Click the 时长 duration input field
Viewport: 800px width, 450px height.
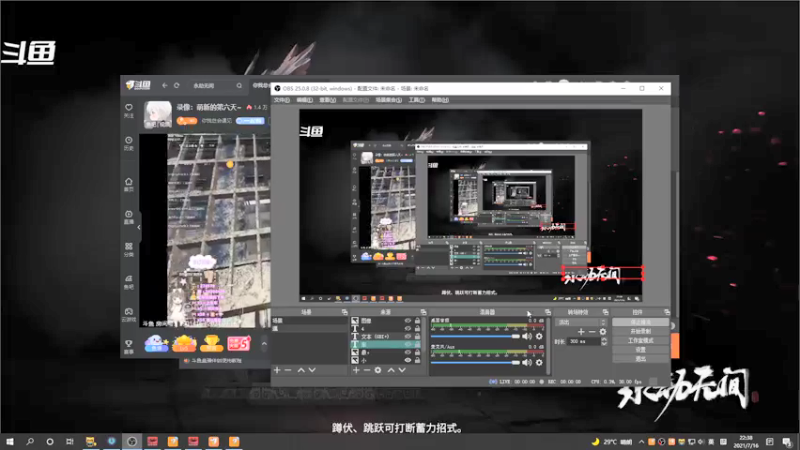coord(584,341)
